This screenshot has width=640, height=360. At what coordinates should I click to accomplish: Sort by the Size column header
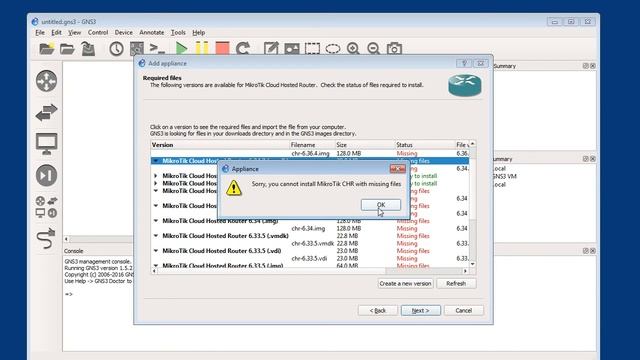pyautogui.click(x=364, y=145)
